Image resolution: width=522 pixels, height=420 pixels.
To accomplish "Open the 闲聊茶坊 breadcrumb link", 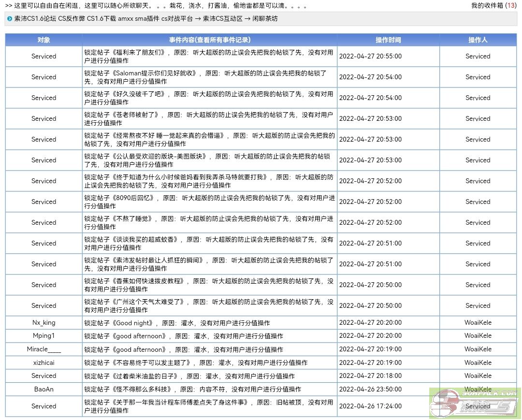I will click(265, 19).
